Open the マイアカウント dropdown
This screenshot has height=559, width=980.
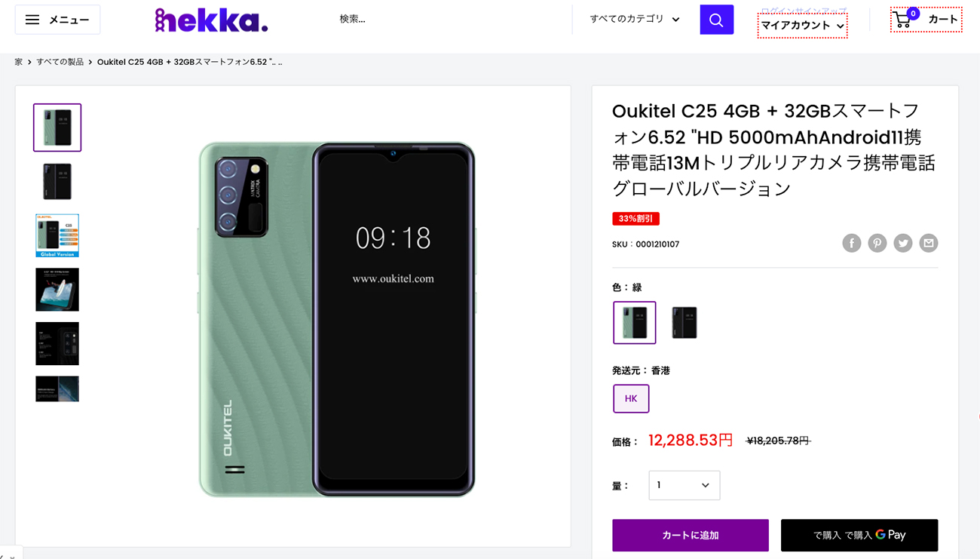803,26
